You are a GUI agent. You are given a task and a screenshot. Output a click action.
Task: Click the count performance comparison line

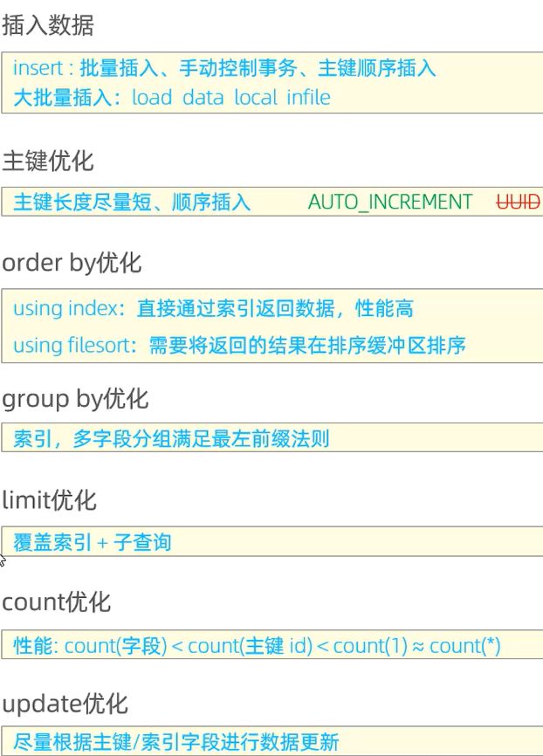257,646
